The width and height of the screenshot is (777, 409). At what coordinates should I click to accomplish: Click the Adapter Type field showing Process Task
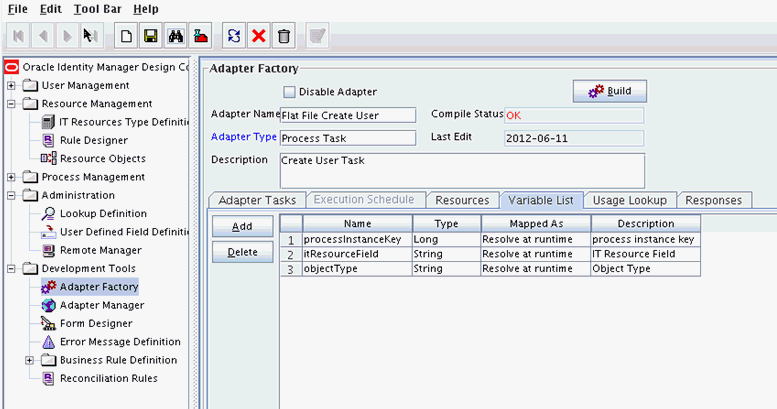coord(348,138)
